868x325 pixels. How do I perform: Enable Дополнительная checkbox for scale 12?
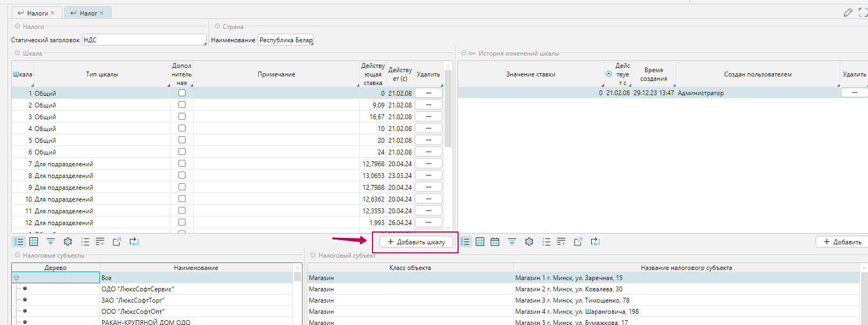click(x=182, y=222)
